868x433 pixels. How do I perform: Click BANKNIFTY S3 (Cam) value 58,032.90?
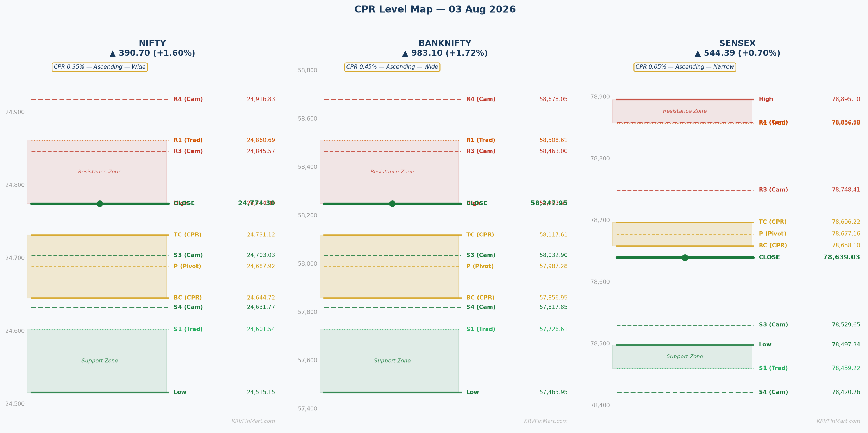click(x=554, y=255)
